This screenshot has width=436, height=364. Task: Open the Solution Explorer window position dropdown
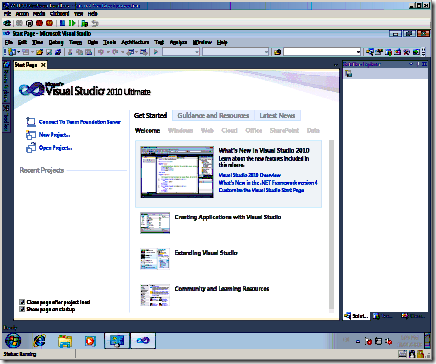point(411,64)
